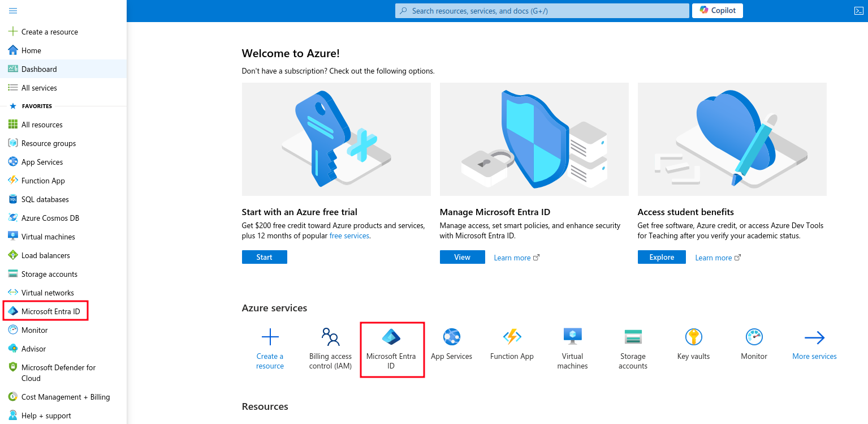This screenshot has height=424, width=868.
Task: Click the key illustration thumbnail for free trial
Action: tap(336, 139)
